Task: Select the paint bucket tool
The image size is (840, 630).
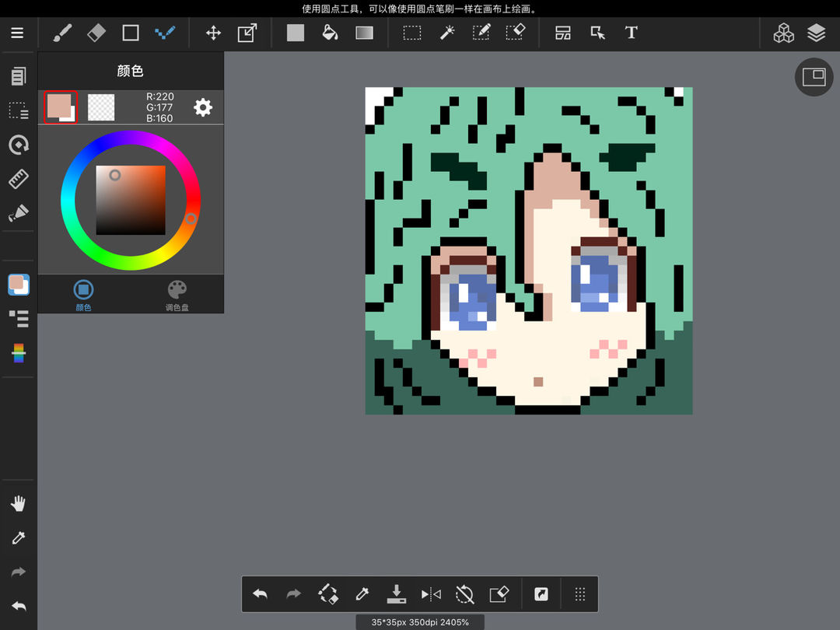Action: point(330,33)
